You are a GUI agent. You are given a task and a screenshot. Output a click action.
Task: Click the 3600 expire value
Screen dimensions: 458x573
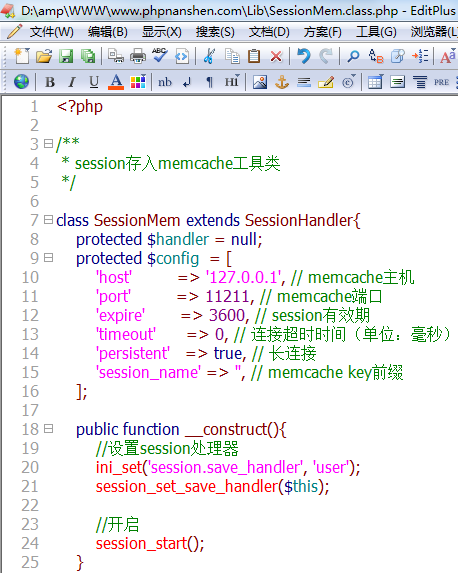click(x=227, y=315)
